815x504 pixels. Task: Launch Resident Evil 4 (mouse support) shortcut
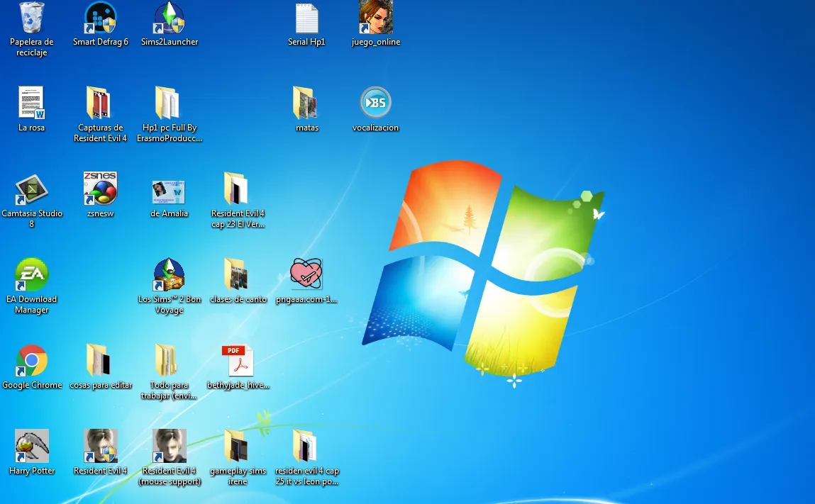[169, 446]
